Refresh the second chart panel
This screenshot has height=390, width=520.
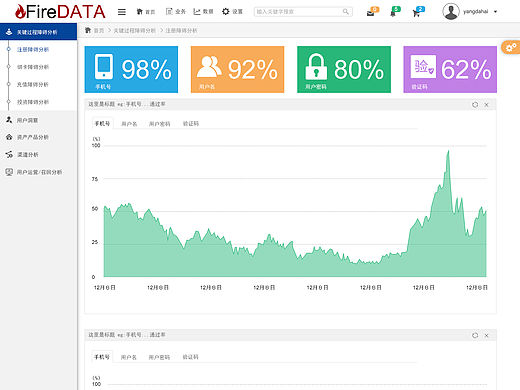click(475, 335)
